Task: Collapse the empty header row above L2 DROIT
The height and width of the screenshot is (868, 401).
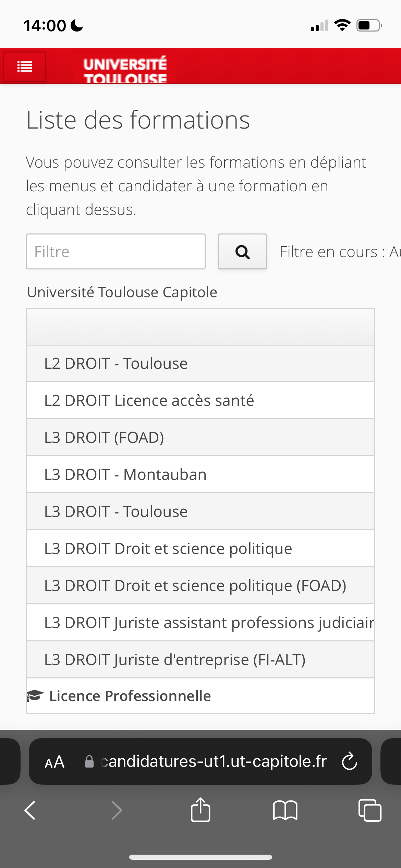Action: pos(200,327)
